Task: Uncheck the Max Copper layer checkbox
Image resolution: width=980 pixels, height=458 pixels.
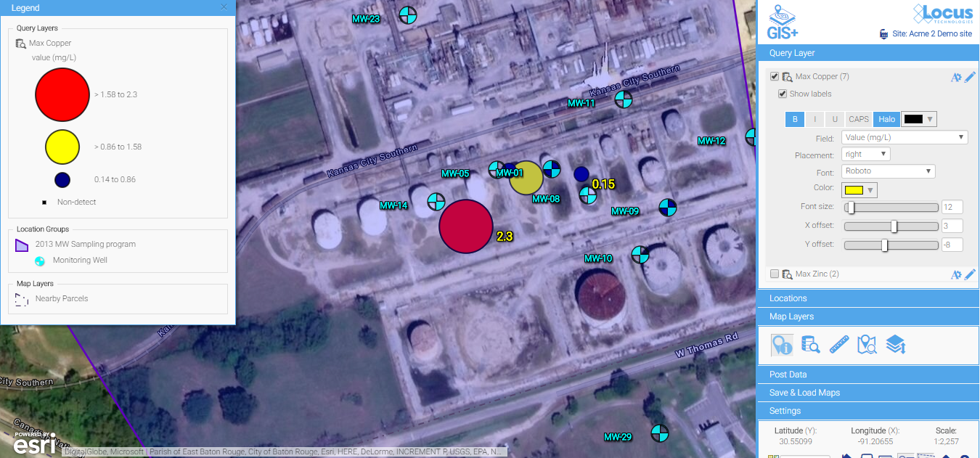Action: [x=775, y=76]
